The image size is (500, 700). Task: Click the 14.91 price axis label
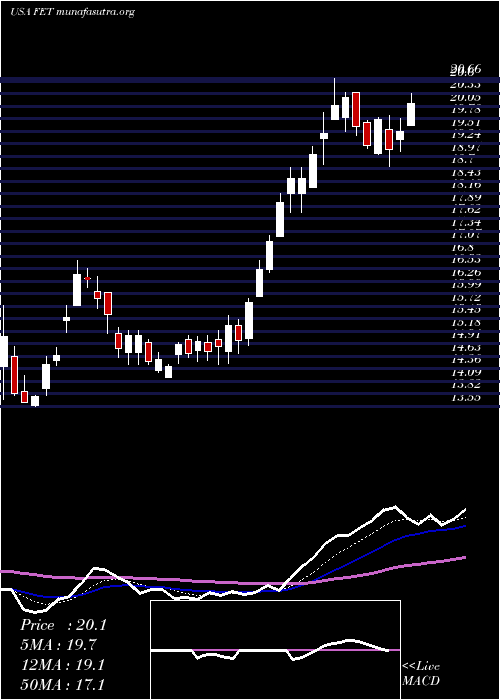click(x=466, y=335)
